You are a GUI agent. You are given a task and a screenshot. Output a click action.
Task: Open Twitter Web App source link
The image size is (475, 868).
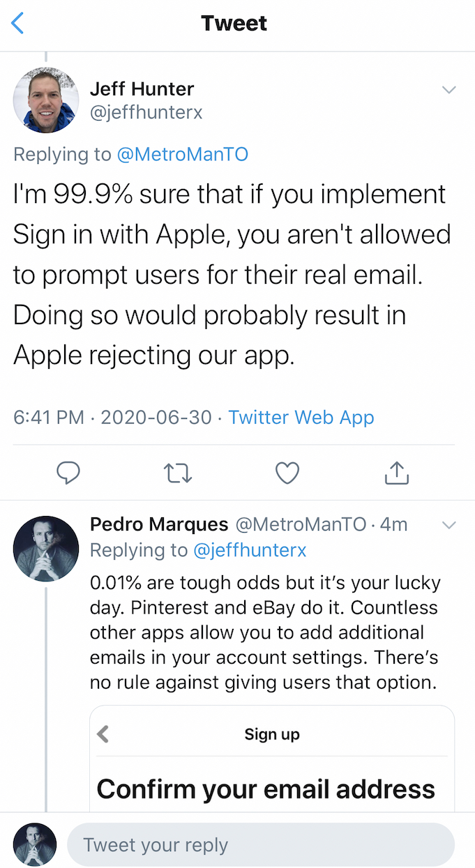(301, 418)
